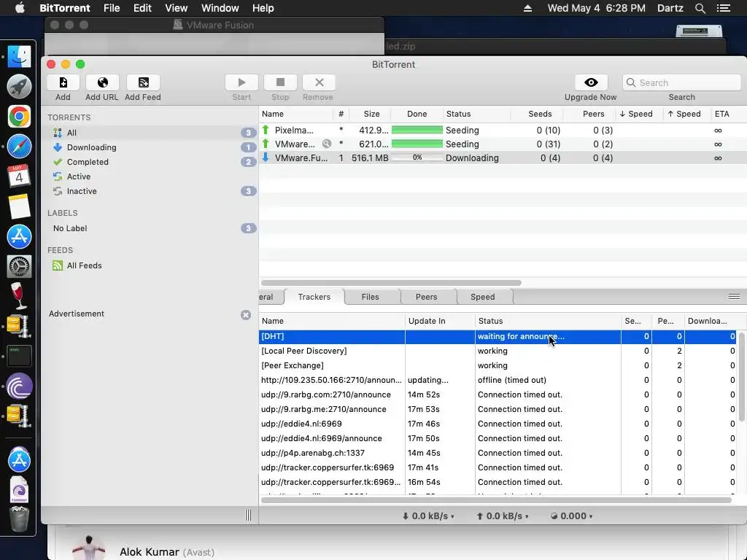The height and width of the screenshot is (560, 747).
Task: Open Safari from the Dock
Action: (x=19, y=147)
